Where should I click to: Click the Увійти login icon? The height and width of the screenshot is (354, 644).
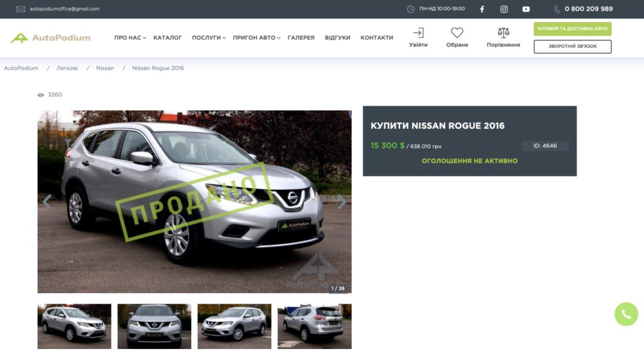[x=418, y=33]
